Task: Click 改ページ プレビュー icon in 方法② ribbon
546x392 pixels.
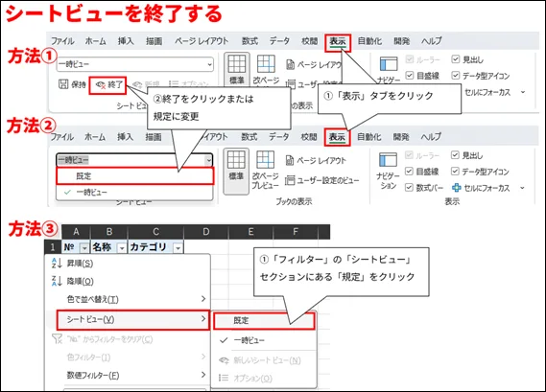Action: pyautogui.click(x=266, y=160)
